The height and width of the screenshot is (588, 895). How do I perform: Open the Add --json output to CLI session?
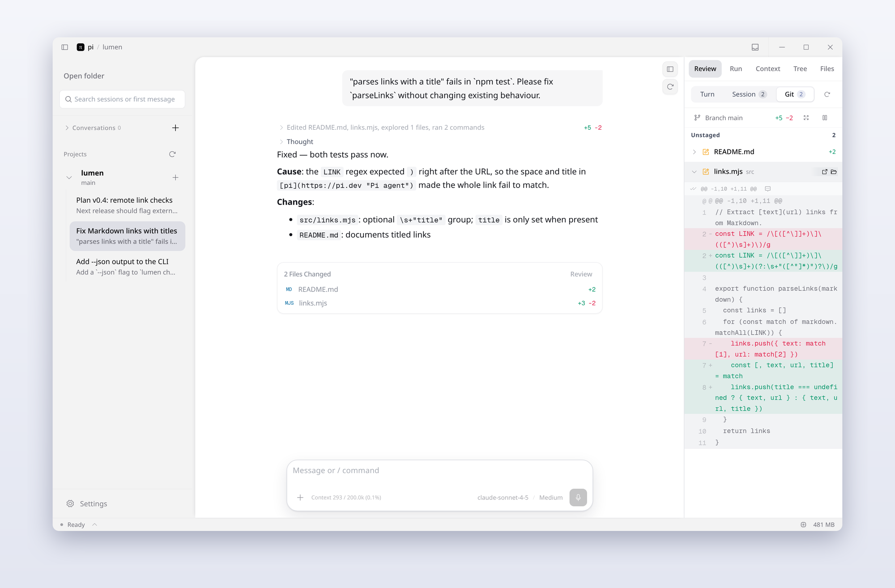click(x=127, y=267)
